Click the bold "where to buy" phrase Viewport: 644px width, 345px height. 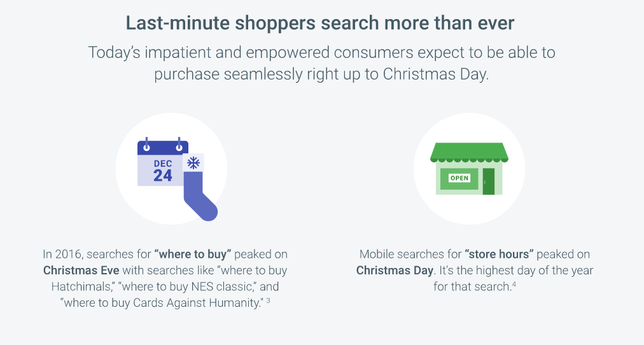tap(193, 254)
